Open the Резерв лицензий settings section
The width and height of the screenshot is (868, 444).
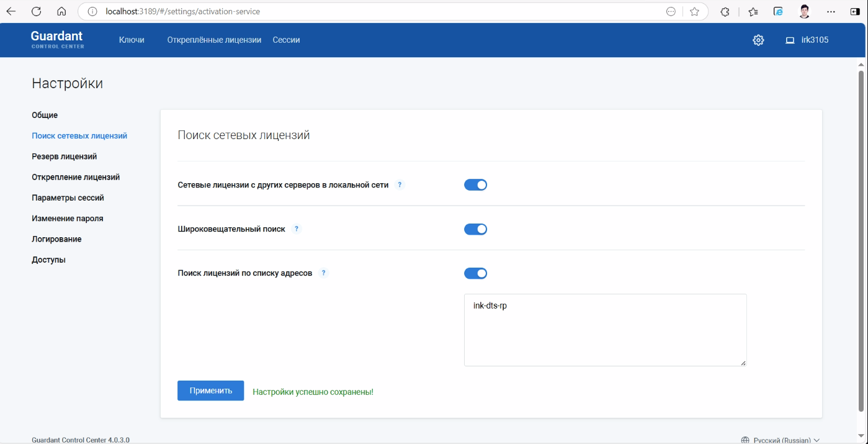65,156
